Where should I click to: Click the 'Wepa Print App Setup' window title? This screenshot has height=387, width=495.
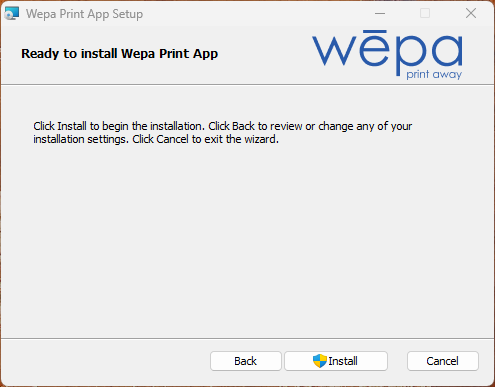pos(84,14)
